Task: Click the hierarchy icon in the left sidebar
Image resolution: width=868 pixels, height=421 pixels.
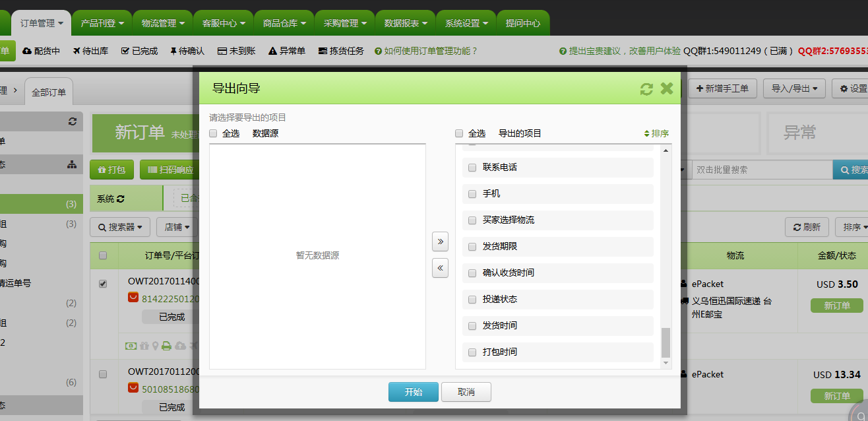Action: [72, 165]
